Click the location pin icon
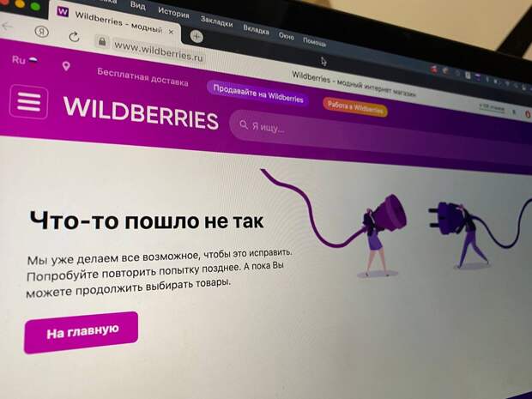The width and height of the screenshot is (532, 399). coord(66,66)
